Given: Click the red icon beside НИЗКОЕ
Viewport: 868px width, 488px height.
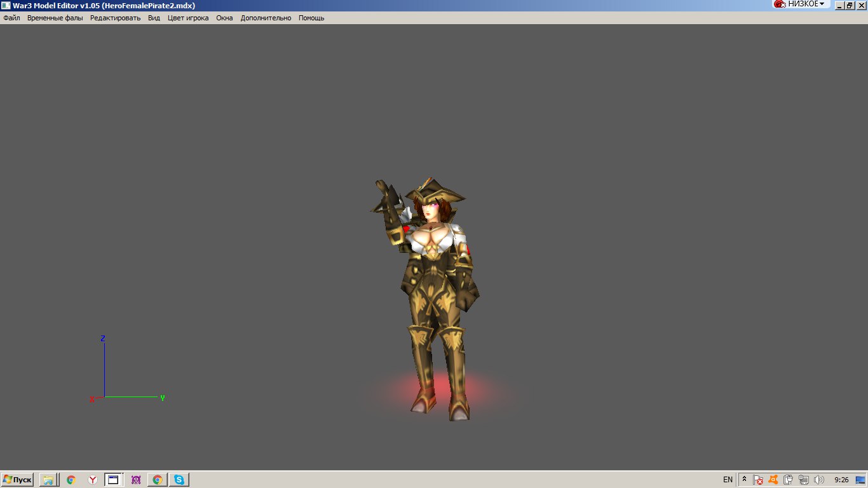Looking at the screenshot, I should click(780, 4).
